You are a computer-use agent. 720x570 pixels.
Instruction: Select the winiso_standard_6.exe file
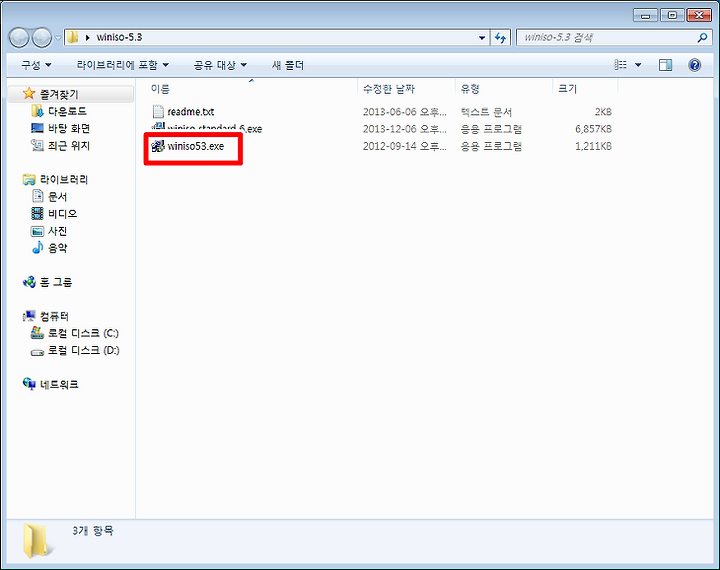(x=214, y=129)
